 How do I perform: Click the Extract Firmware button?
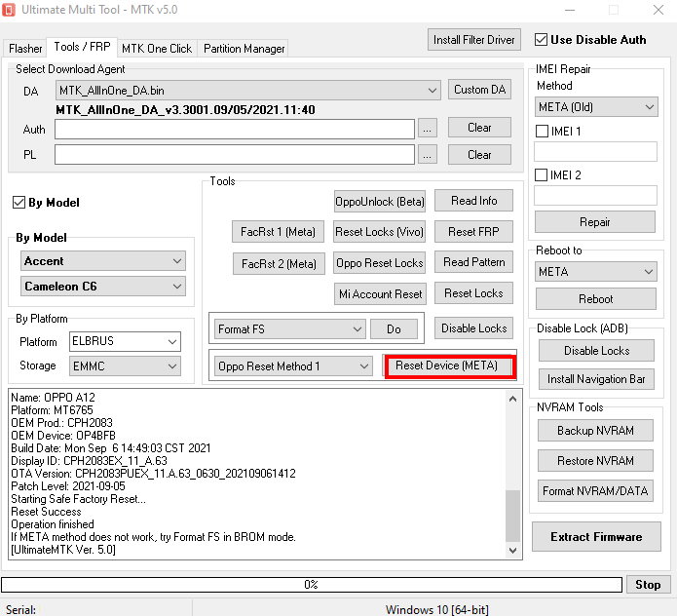(596, 536)
